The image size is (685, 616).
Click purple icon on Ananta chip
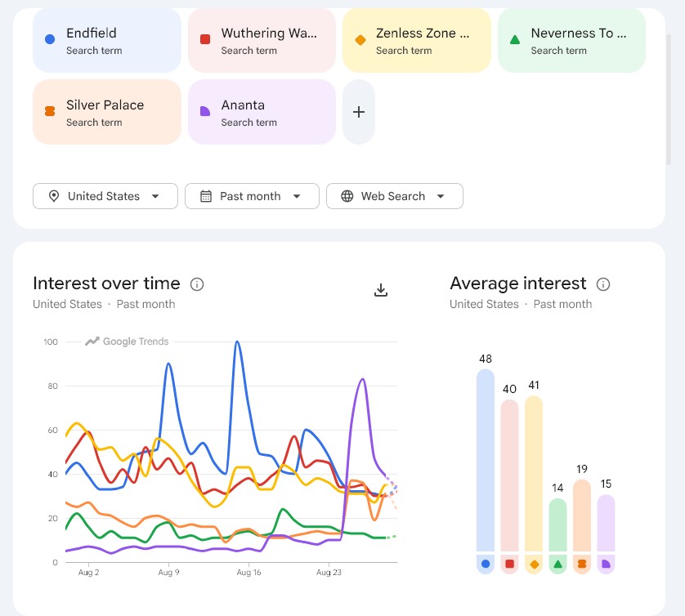pos(205,111)
